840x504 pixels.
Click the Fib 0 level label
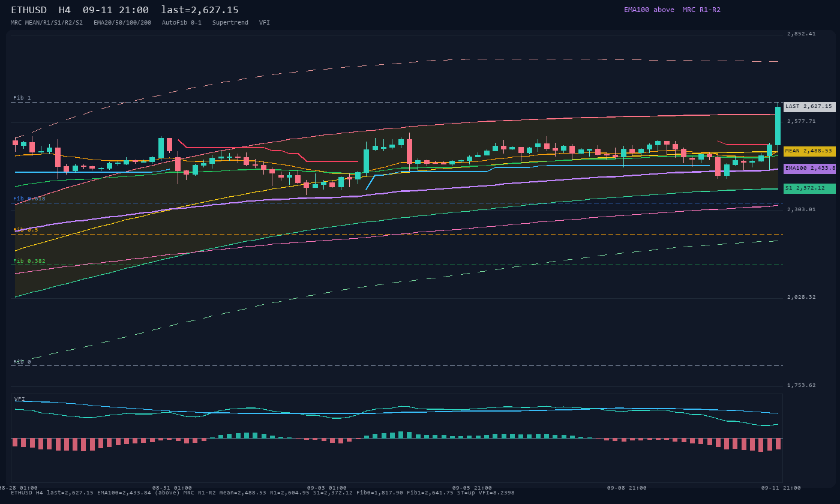pos(22,362)
